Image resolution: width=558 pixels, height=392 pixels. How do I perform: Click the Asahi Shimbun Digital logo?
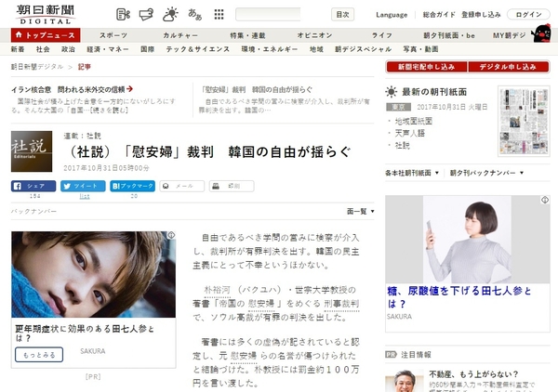[x=46, y=14]
